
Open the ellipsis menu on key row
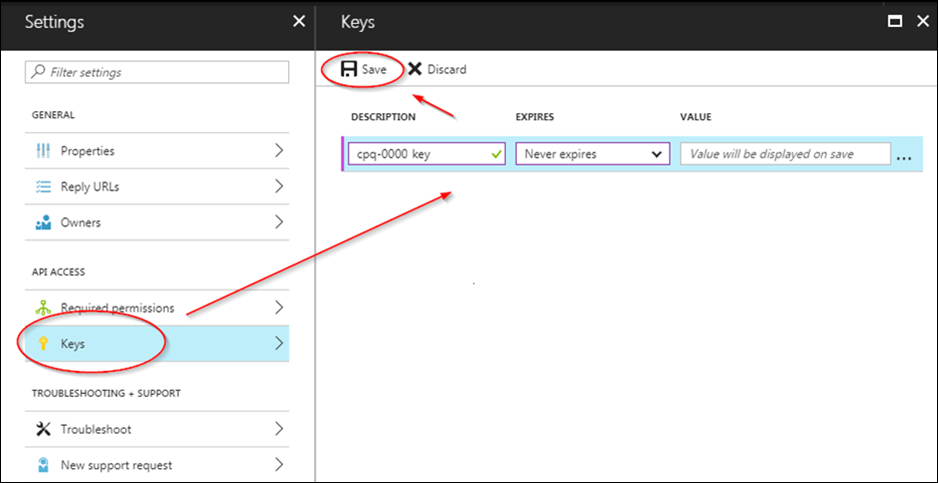click(x=905, y=156)
